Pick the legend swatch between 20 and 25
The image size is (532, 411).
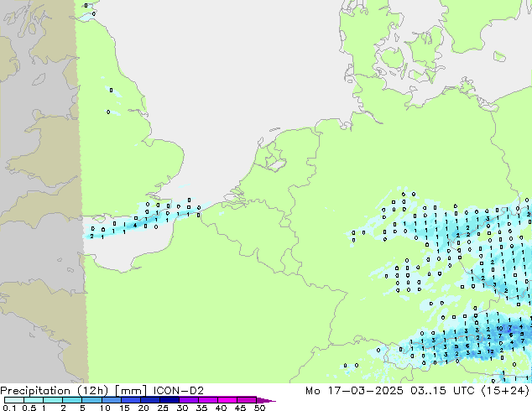[x=153, y=400]
